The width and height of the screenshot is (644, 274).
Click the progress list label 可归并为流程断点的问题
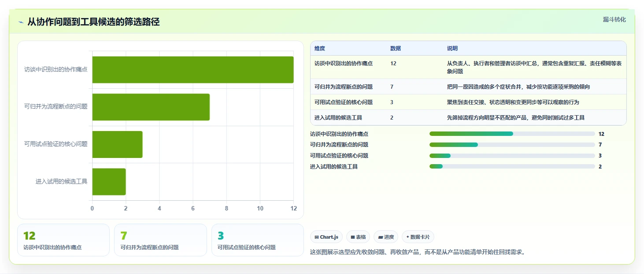339,145
